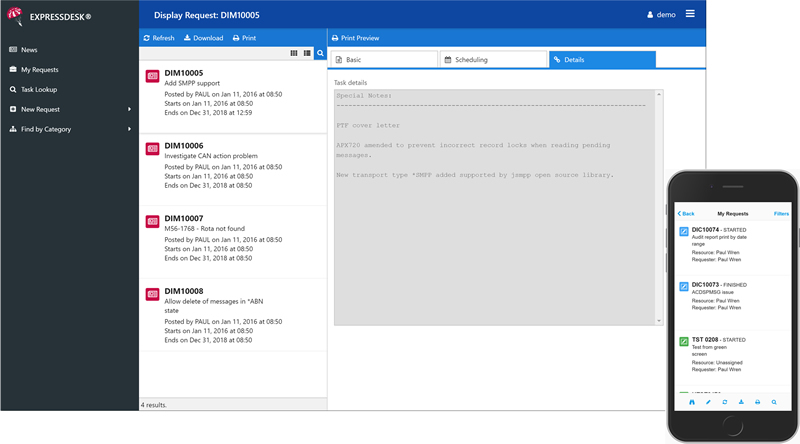
Task: Tap the pencil edit icon on phone toolbar
Action: [708, 402]
